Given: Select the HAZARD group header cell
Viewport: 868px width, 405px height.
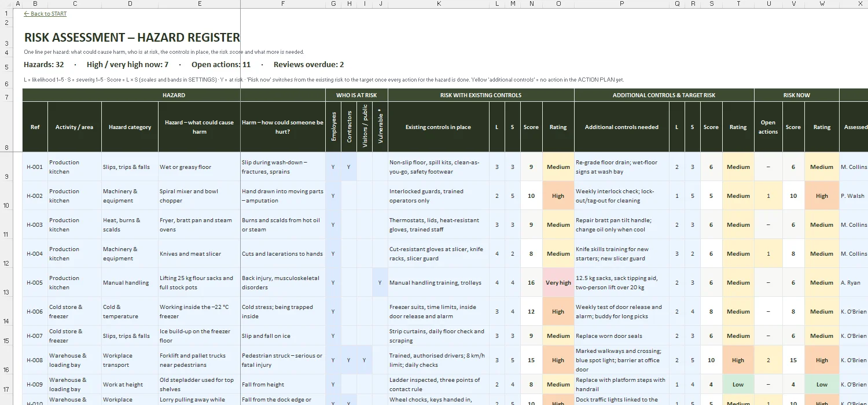Looking at the screenshot, I should click(174, 95).
